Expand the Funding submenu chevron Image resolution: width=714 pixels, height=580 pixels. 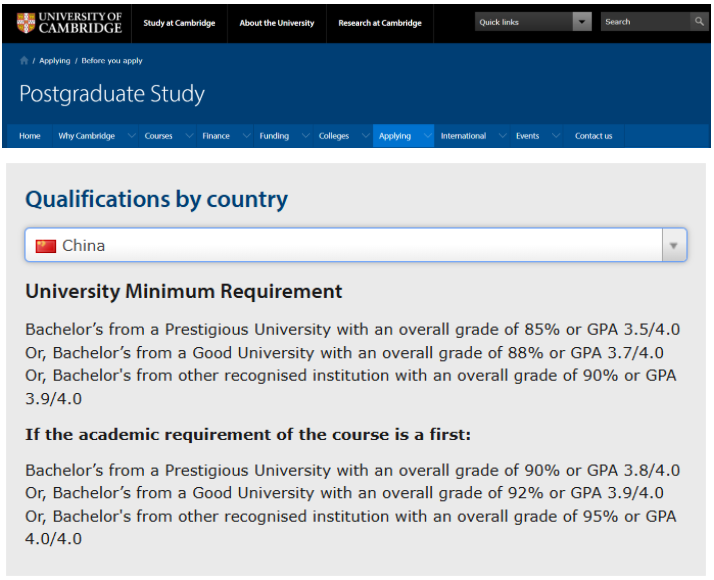[x=306, y=136]
